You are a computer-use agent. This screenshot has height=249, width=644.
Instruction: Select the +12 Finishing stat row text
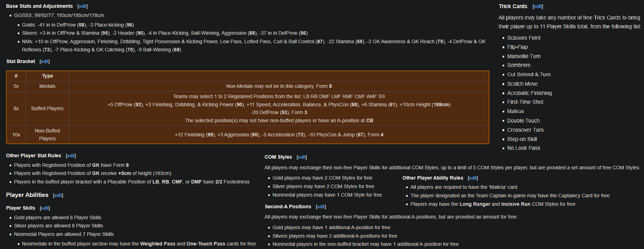point(279,135)
